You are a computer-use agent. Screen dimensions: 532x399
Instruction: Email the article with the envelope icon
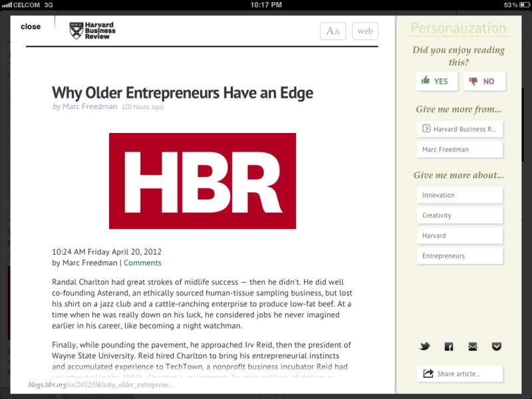coord(473,346)
